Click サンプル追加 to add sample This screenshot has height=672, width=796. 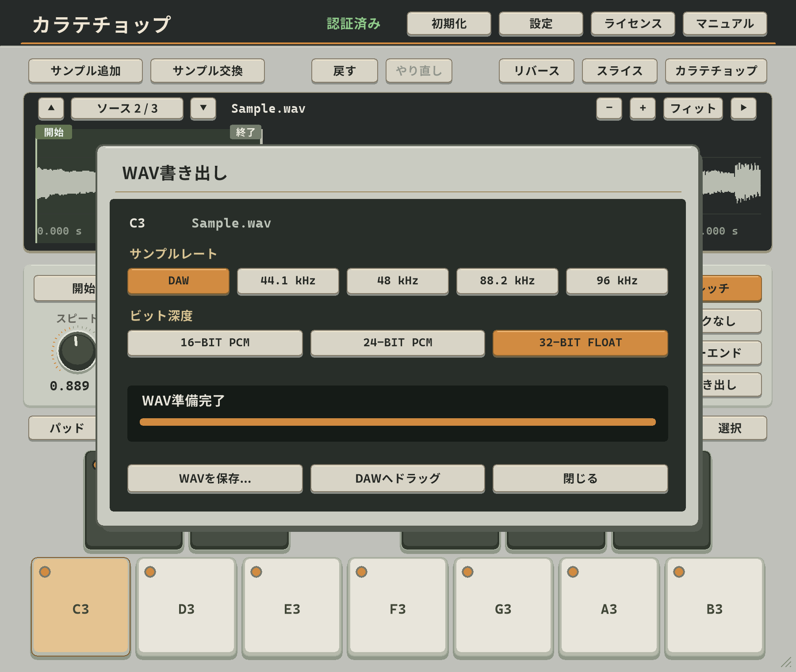pyautogui.click(x=85, y=71)
